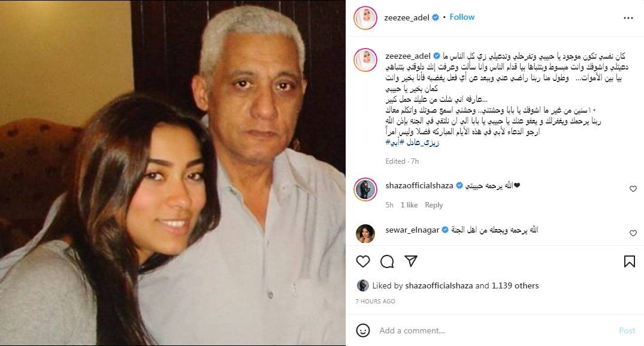Like the post with heart icon

click(x=362, y=261)
